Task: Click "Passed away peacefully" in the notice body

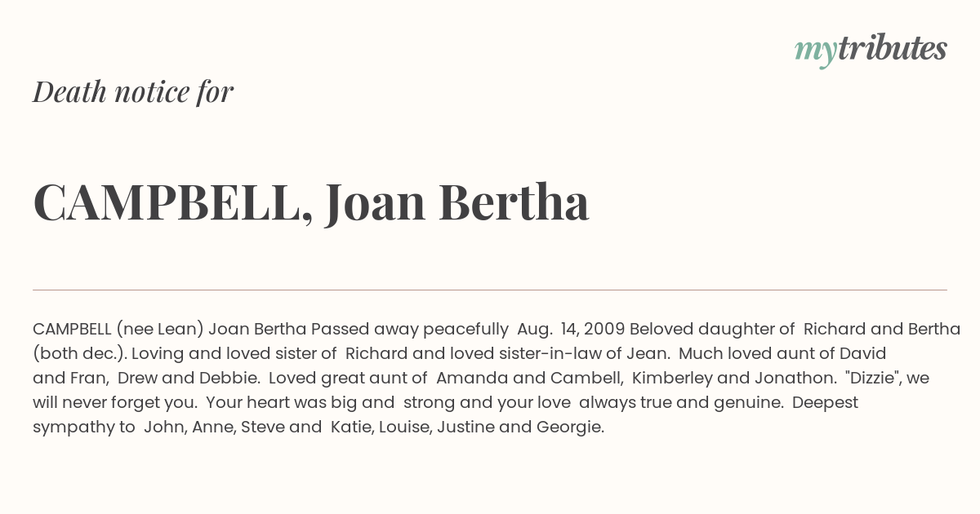Action: point(409,330)
